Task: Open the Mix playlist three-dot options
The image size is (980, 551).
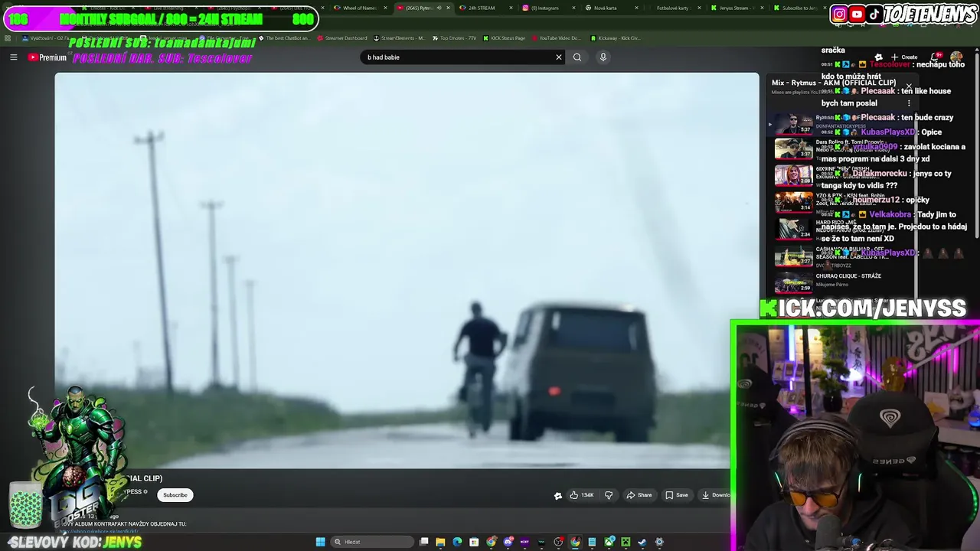Action: [x=909, y=103]
